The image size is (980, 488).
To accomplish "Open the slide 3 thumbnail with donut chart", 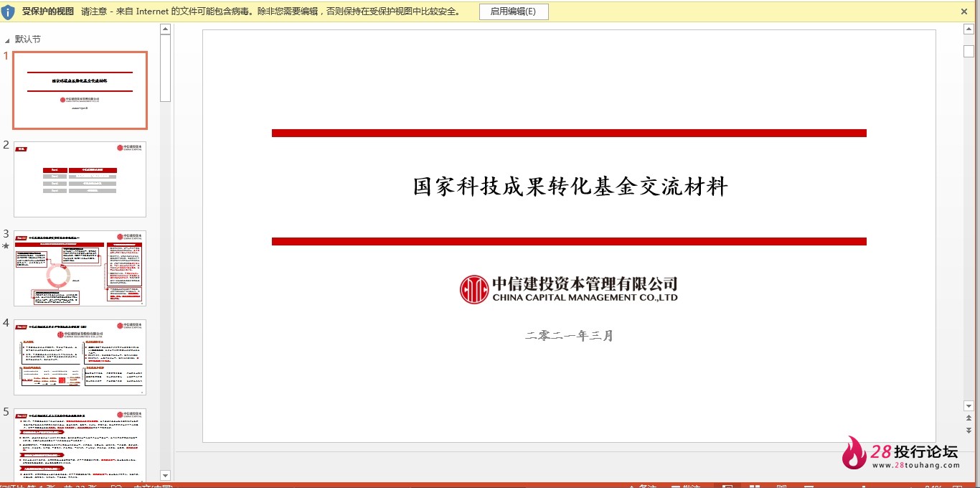I will click(80, 268).
